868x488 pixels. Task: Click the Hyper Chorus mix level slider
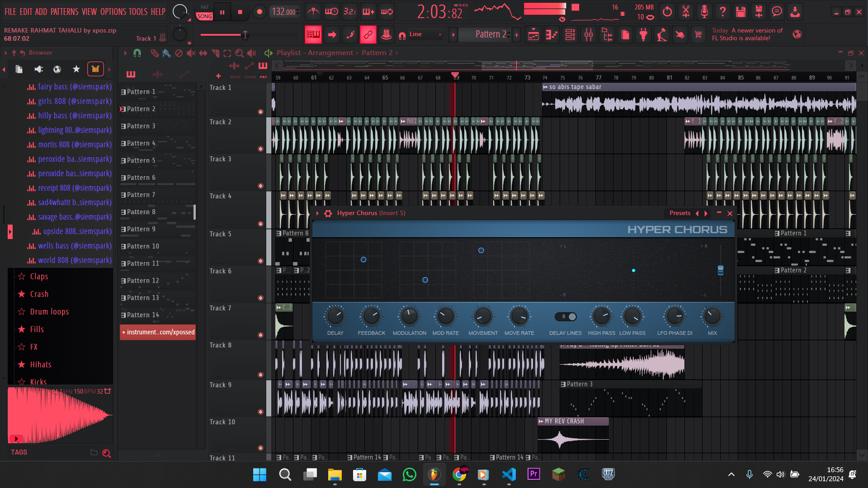[x=721, y=270]
